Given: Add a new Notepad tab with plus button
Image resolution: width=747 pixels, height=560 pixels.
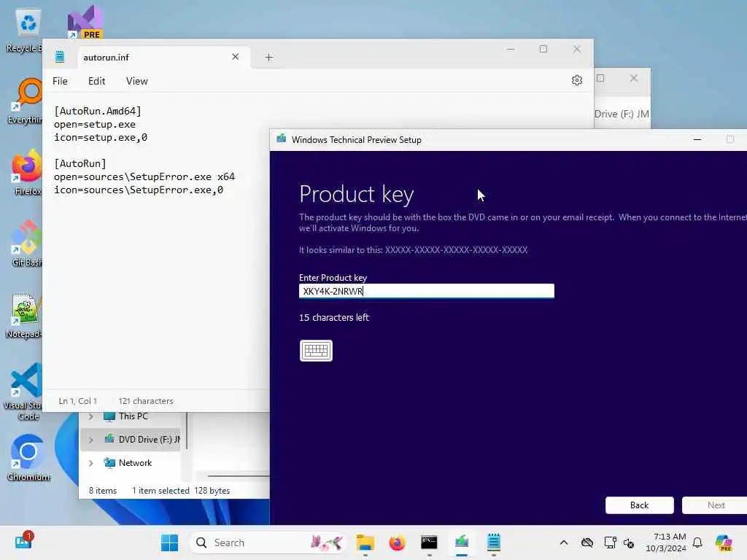Looking at the screenshot, I should point(268,57).
